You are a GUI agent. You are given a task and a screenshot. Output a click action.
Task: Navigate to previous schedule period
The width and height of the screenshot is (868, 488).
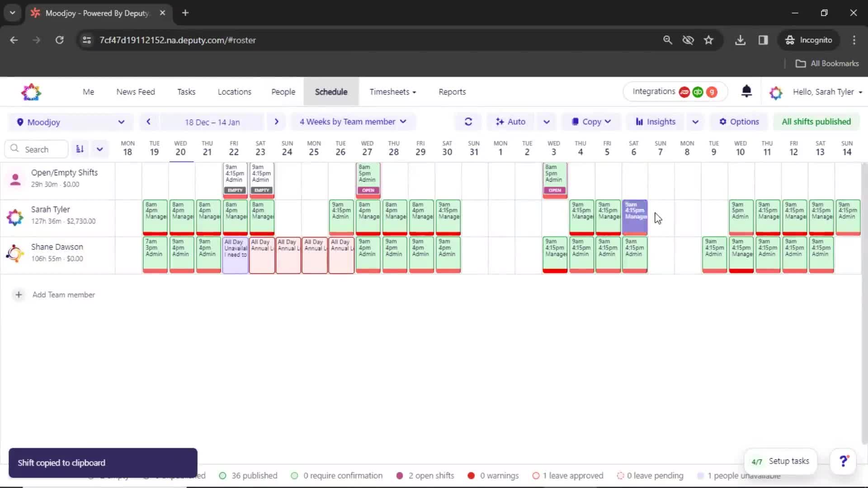pos(148,122)
